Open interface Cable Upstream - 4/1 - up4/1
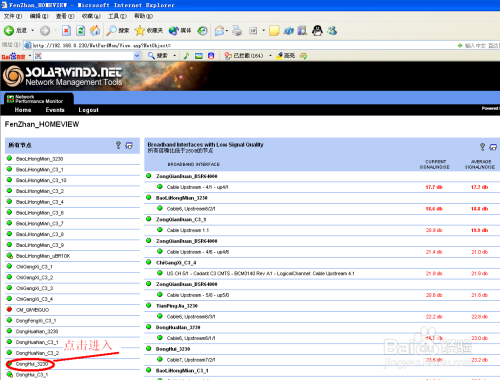Screen dimensions: 500x380 click(197, 187)
